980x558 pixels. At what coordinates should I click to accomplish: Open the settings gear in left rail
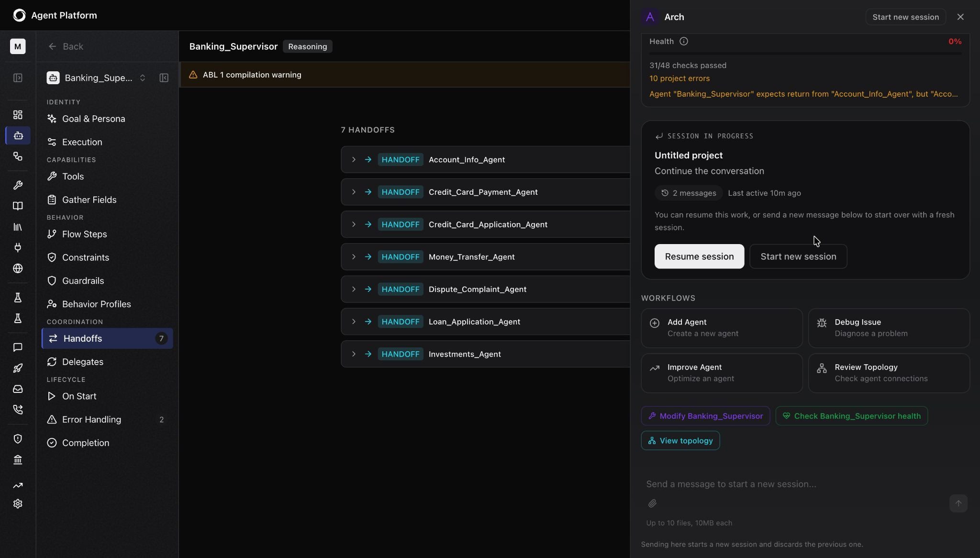click(x=18, y=504)
